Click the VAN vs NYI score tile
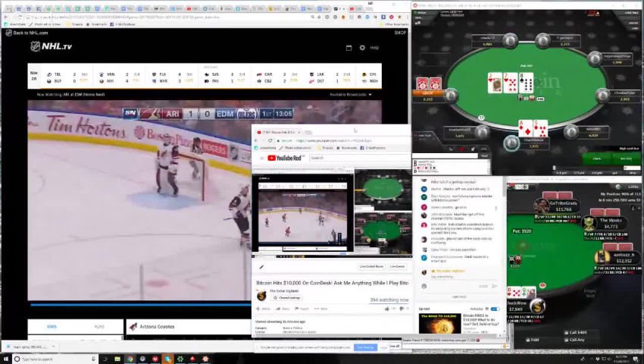 click(120, 77)
